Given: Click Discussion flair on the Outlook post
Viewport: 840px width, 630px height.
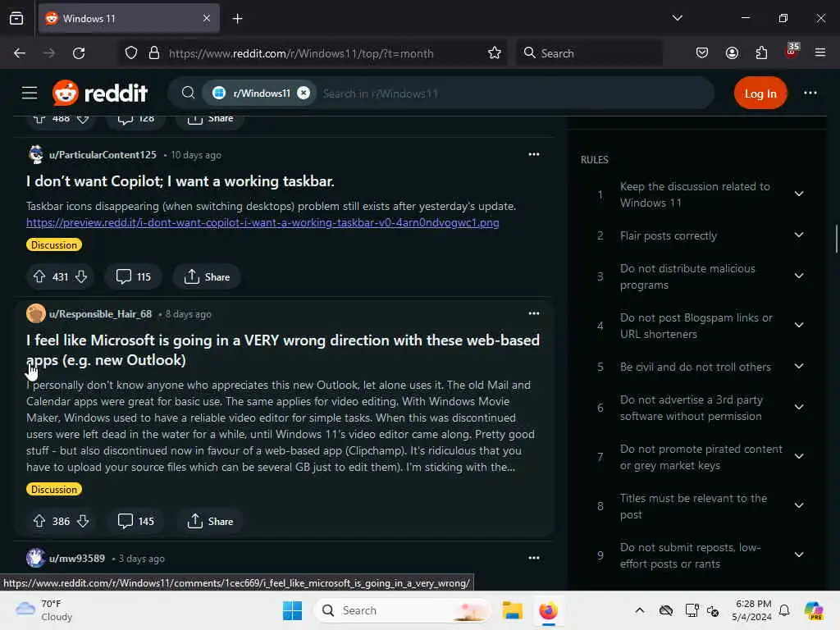Looking at the screenshot, I should [x=54, y=489].
